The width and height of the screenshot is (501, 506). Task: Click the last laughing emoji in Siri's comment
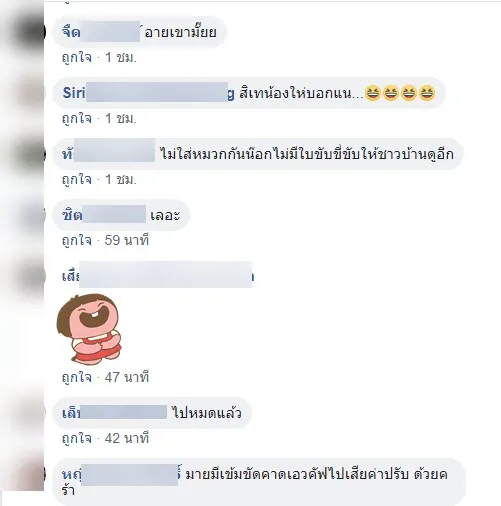click(427, 93)
